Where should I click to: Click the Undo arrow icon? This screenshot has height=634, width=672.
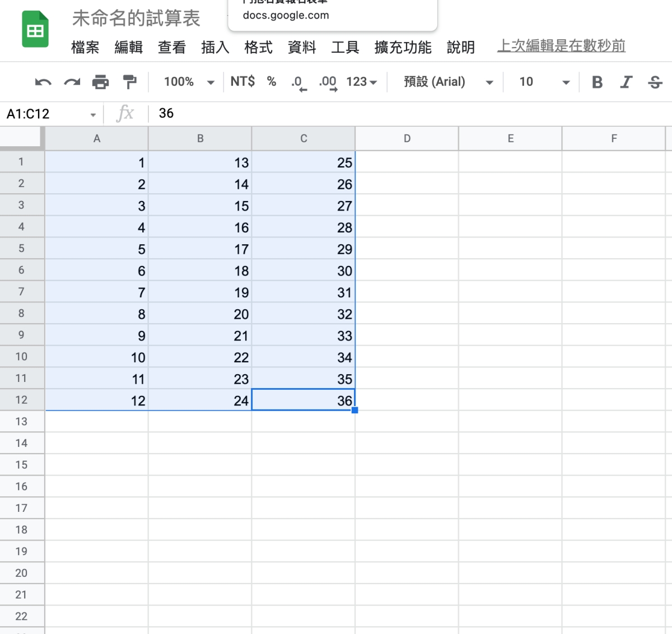(x=43, y=82)
